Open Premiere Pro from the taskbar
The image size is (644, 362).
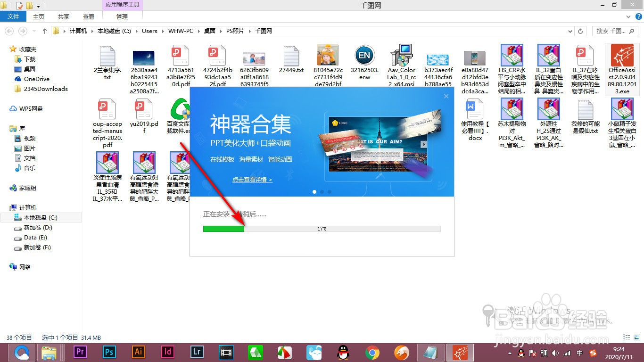(x=80, y=352)
